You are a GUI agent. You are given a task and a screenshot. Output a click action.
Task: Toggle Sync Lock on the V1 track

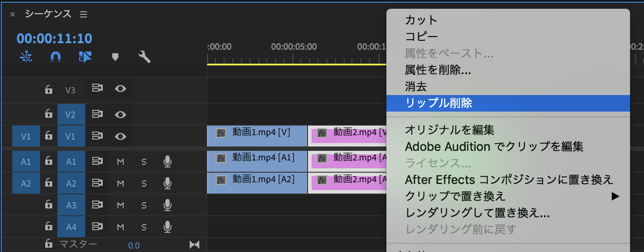point(97,136)
